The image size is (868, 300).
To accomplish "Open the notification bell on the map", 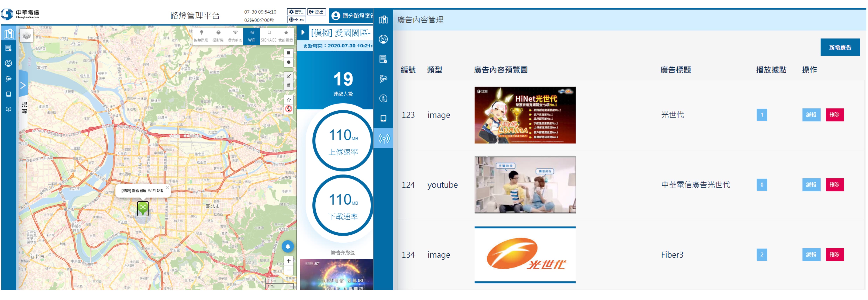I will point(288,246).
